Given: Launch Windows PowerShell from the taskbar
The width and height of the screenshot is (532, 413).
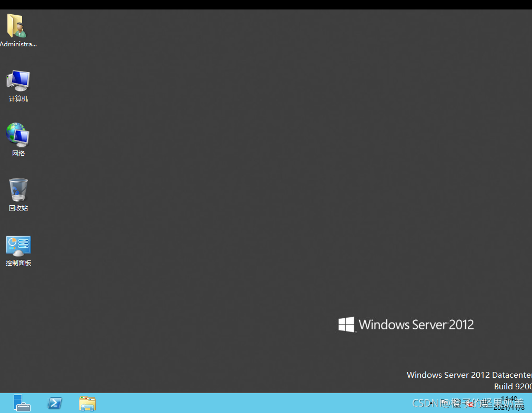Looking at the screenshot, I should 55,403.
